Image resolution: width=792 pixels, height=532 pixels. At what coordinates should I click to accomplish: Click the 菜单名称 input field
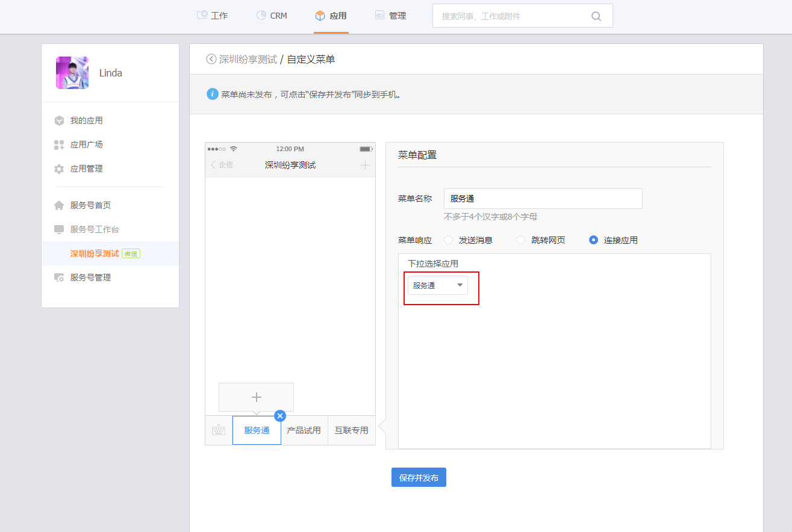(543, 199)
